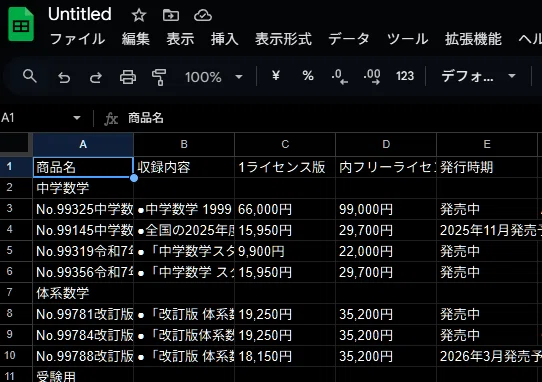Format as yen currency
This screenshot has height=382, width=542.
(275, 75)
